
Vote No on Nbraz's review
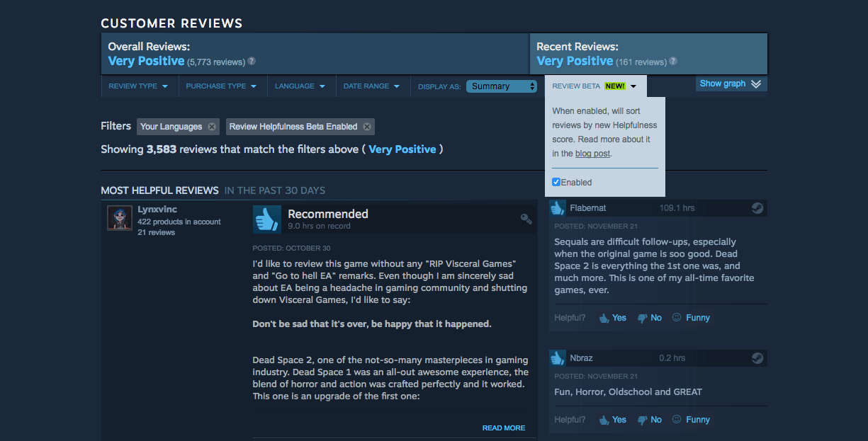(x=649, y=420)
